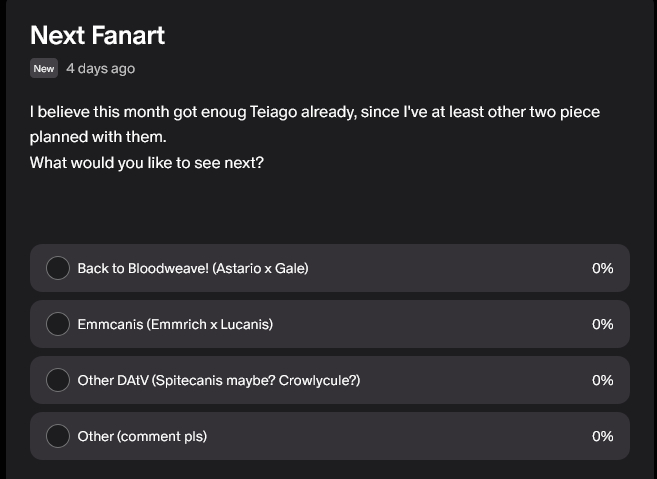Select the Back to Bloodweave radio button
Screen dimensions: 657x479
coord(58,268)
